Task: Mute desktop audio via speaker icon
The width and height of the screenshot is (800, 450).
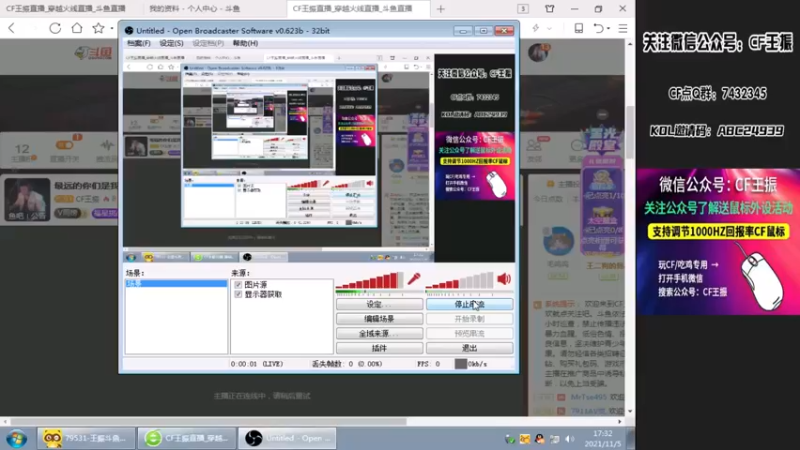Action: 504,279
